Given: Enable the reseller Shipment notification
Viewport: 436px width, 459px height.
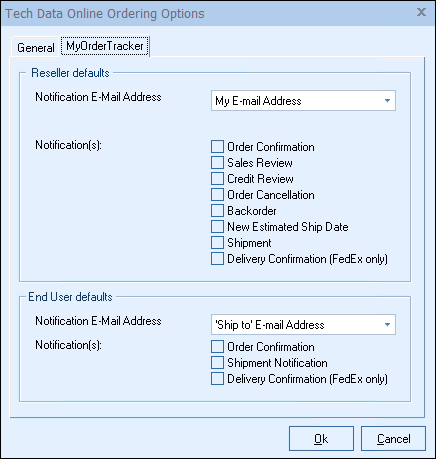Looking at the screenshot, I should click(217, 243).
